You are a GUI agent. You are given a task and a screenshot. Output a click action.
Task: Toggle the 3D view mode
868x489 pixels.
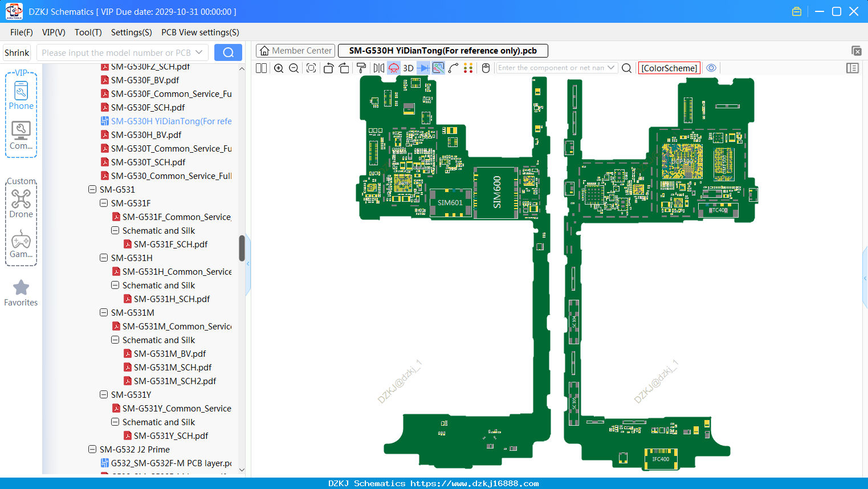click(408, 68)
